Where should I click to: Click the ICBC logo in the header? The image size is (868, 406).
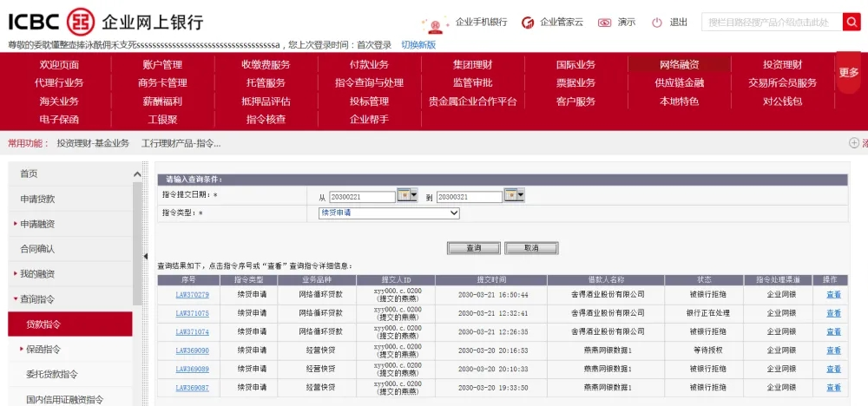pos(52,21)
